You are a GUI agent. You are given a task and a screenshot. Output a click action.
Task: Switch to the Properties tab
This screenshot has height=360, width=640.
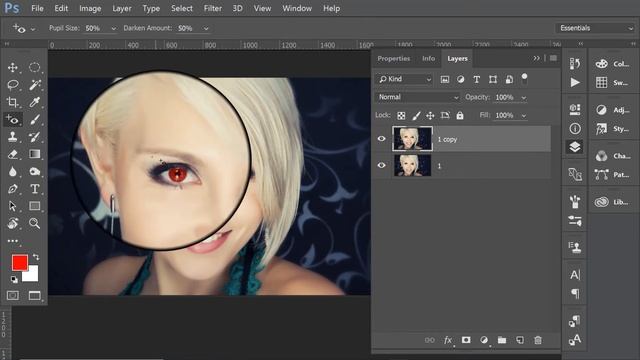click(393, 58)
